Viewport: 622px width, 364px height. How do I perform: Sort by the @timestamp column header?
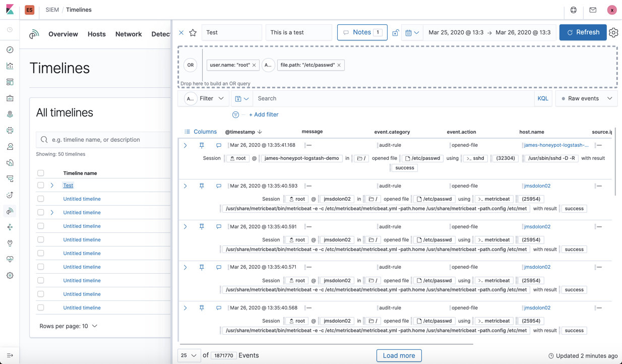(x=243, y=132)
